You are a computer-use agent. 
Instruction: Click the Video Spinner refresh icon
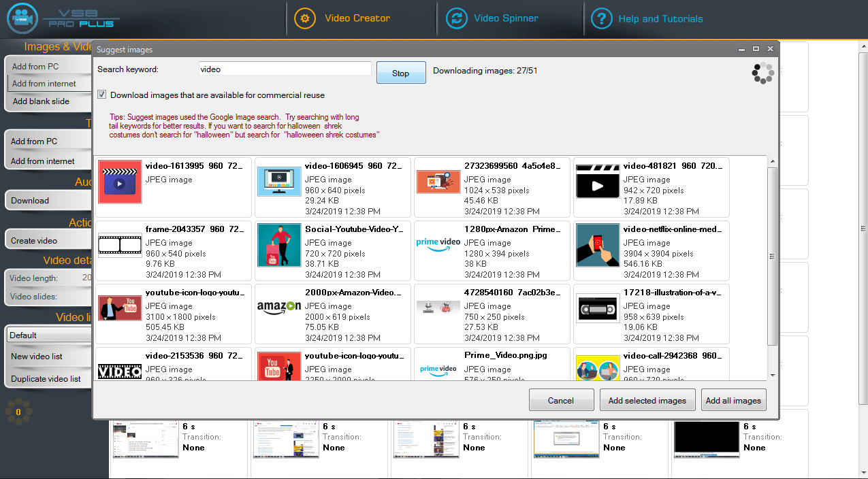pyautogui.click(x=457, y=18)
